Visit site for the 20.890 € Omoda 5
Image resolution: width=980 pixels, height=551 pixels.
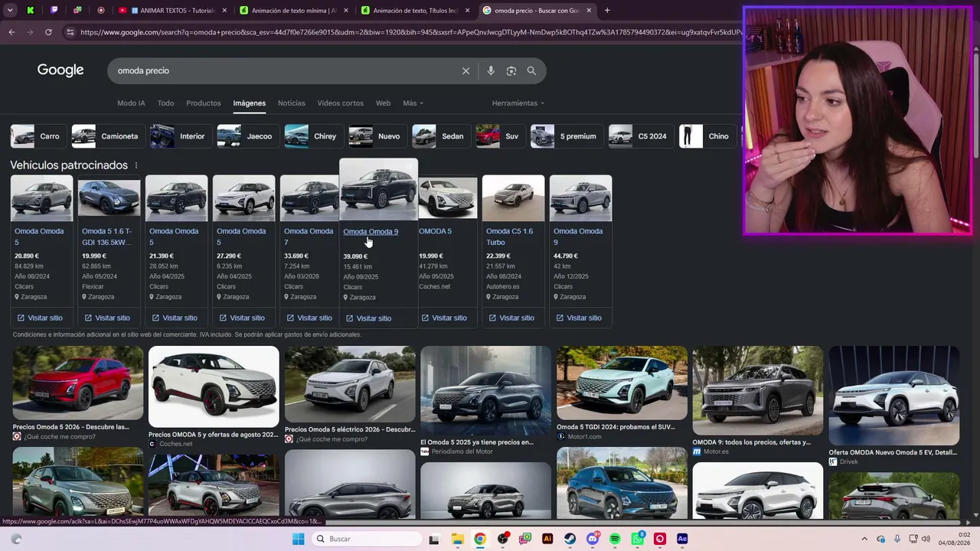(41, 318)
